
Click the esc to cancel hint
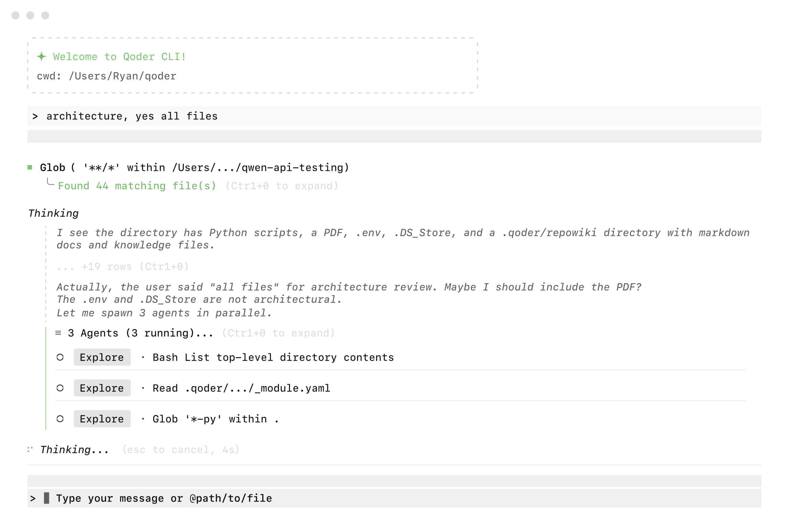tap(181, 449)
